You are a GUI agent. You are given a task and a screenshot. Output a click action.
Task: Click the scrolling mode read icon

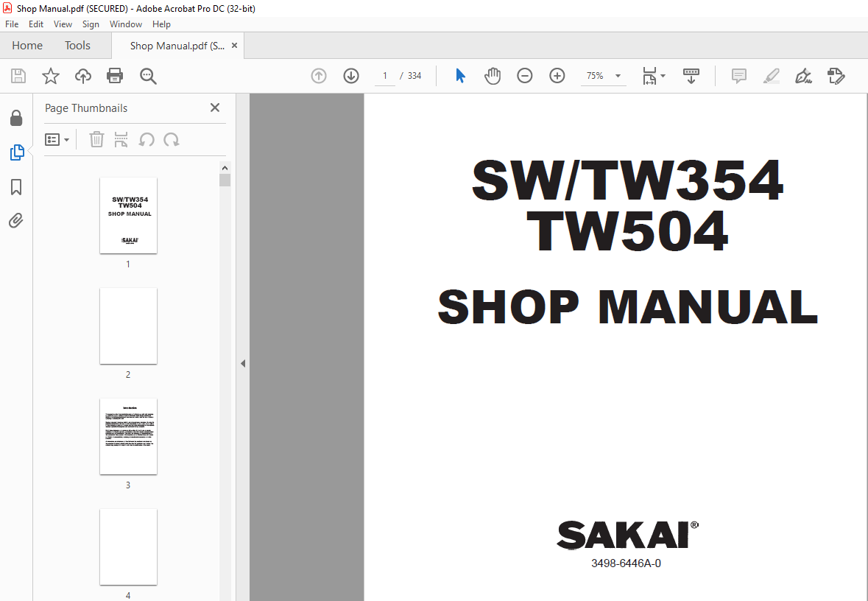click(x=691, y=76)
